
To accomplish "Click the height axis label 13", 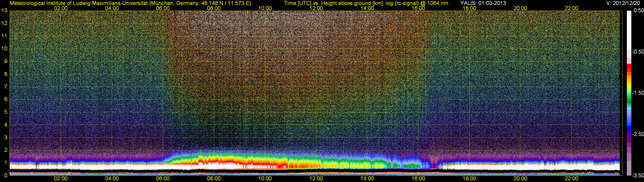I will pyautogui.click(x=5, y=11).
